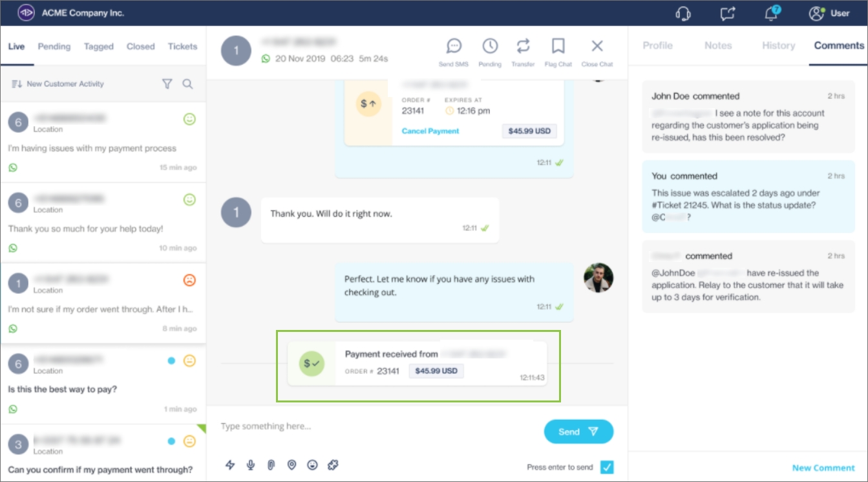The image size is (868, 482).
Task: Open the emoji picker icon
Action: pos(313,465)
